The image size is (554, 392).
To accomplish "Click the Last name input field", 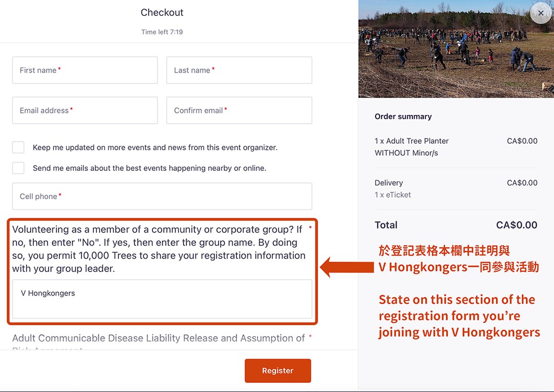I will [239, 70].
